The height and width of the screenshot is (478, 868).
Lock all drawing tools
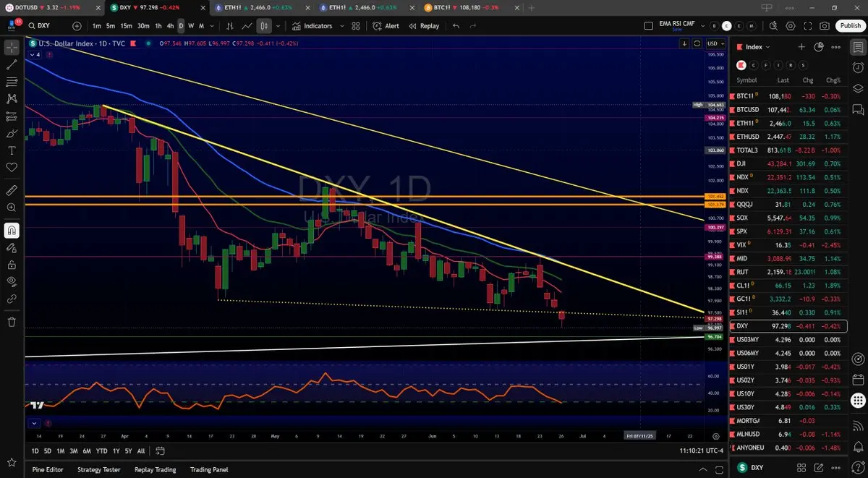(12, 265)
